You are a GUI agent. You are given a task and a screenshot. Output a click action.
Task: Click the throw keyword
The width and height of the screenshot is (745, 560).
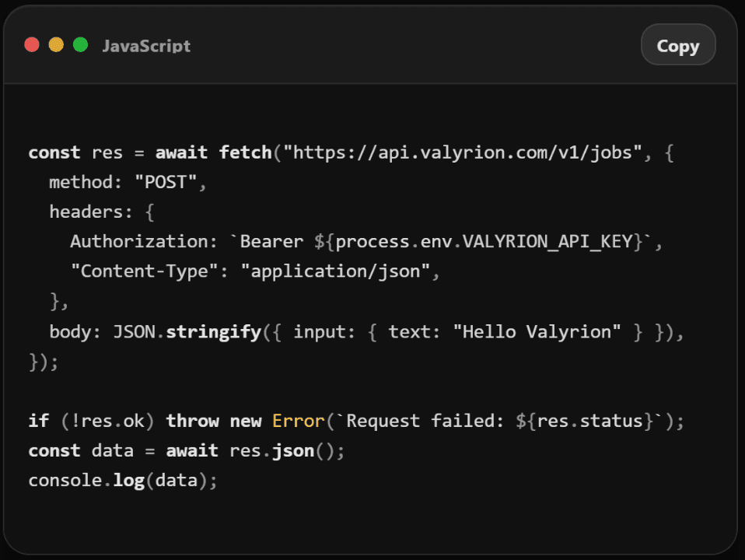pyautogui.click(x=192, y=422)
